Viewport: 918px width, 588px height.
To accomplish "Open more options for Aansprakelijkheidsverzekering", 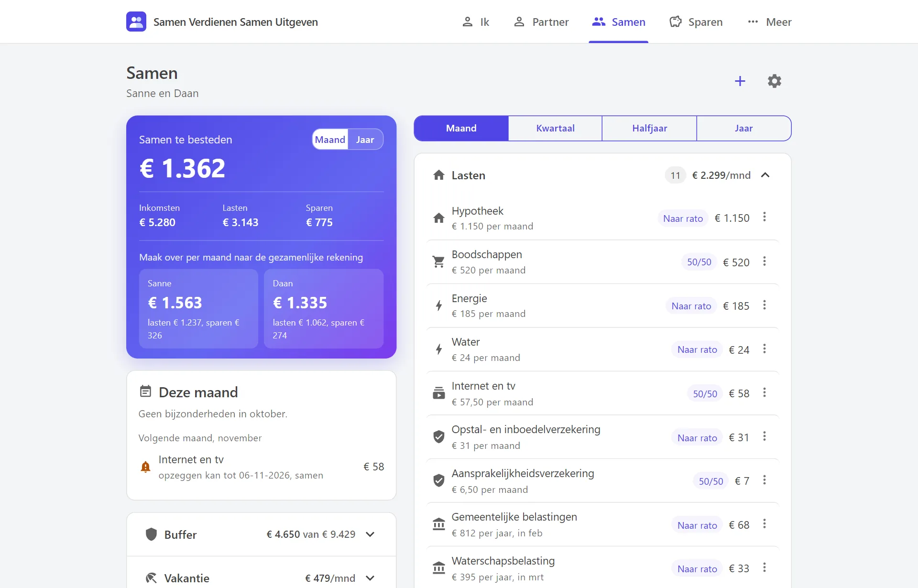I will click(x=765, y=480).
